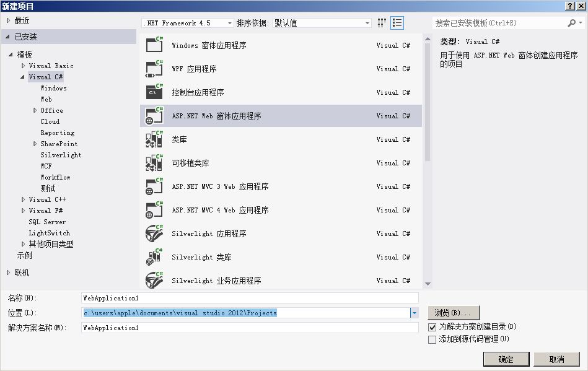Open the search options dropdown arrow
This screenshot has height=371, width=588.
581,23
